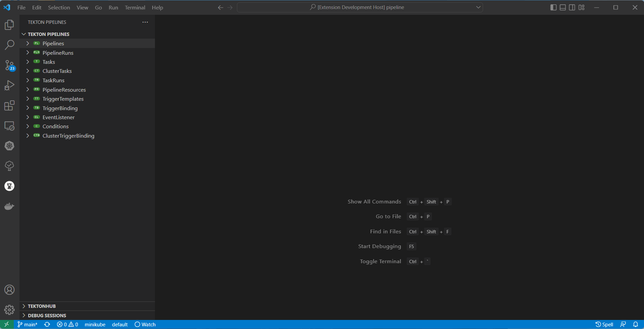Screen dimensions: 644x329
Task: Open command center dropdown arrow
Action: [x=478, y=7]
